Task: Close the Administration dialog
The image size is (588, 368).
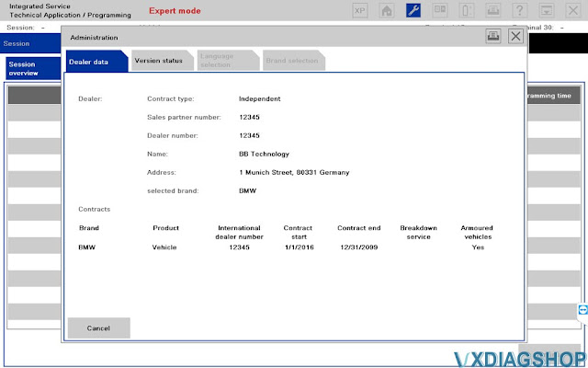Action: coord(515,37)
